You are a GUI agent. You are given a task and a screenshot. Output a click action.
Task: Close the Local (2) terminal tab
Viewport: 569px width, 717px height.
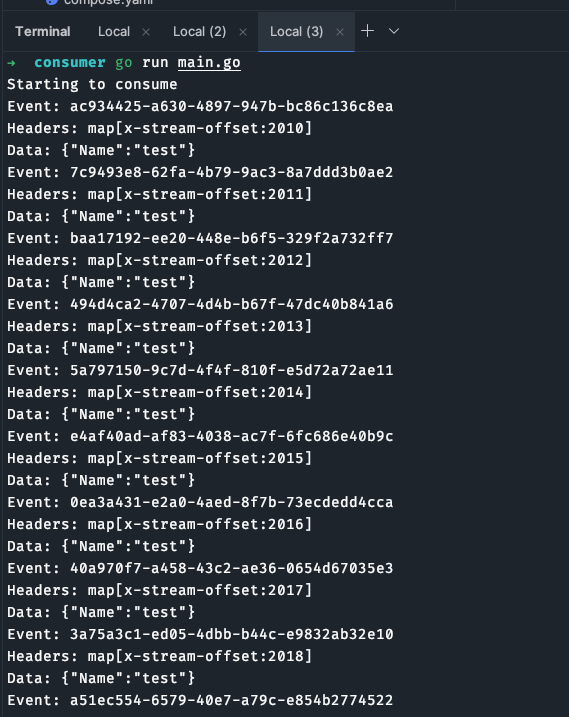tap(243, 32)
